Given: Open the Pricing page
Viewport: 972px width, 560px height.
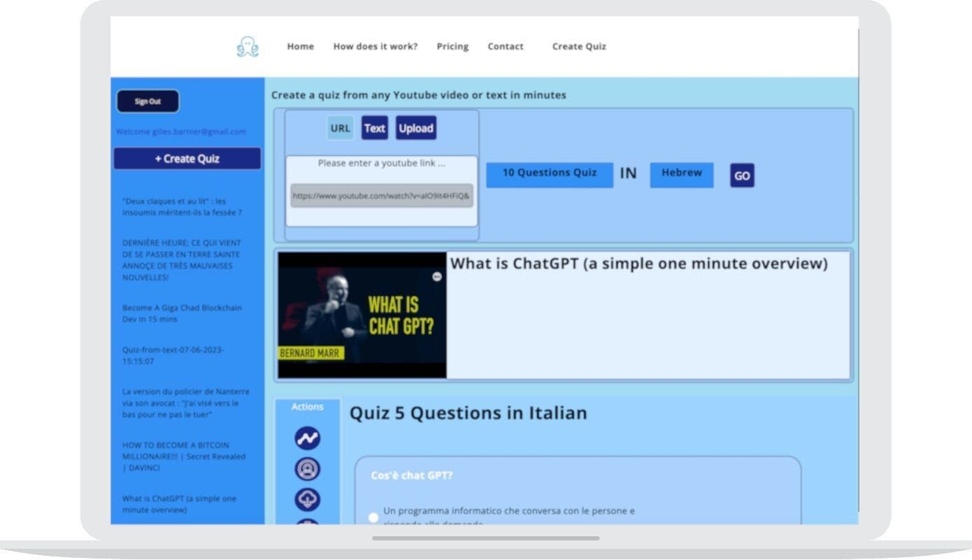Looking at the screenshot, I should point(452,46).
